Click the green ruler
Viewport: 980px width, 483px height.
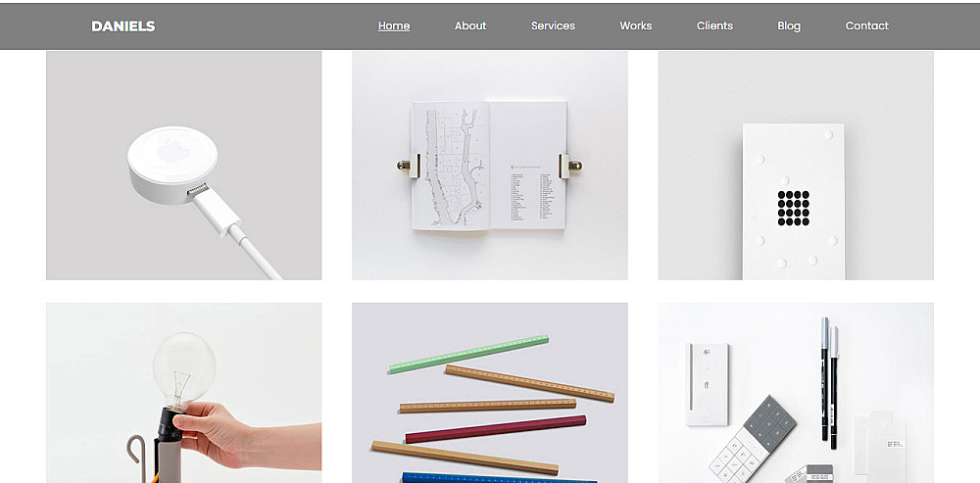(468, 355)
